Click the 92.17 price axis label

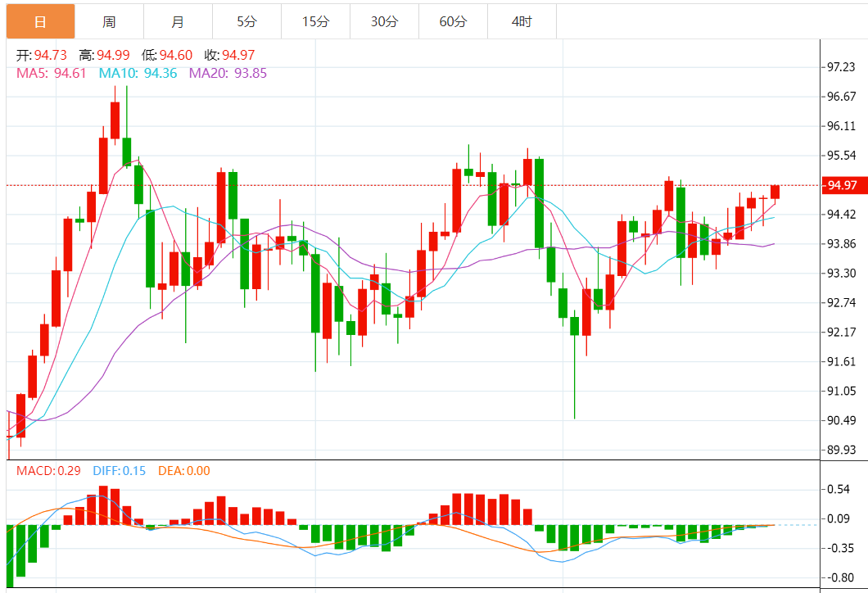tap(841, 333)
